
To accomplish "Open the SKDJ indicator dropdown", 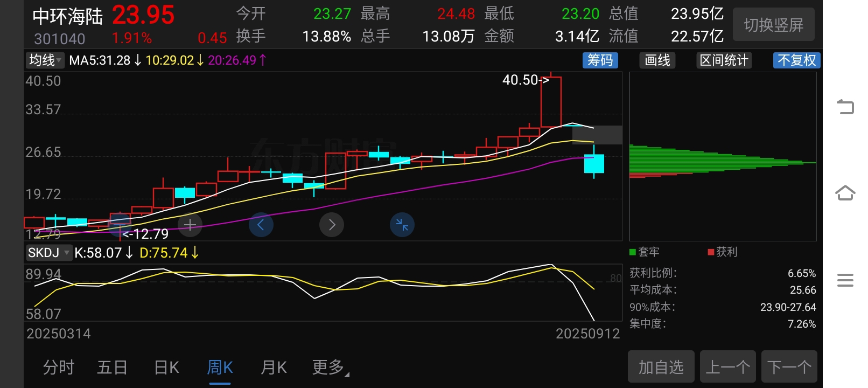I will click(48, 253).
